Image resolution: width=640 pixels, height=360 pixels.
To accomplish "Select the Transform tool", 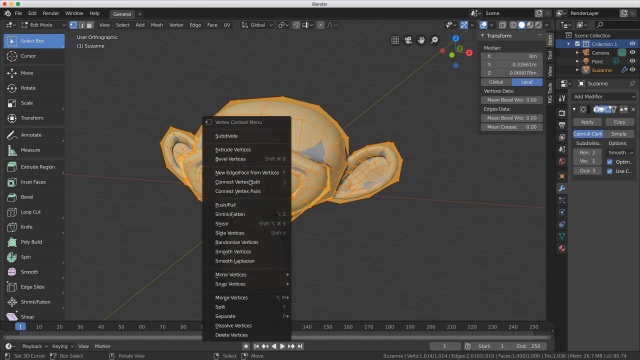I will (x=34, y=118).
